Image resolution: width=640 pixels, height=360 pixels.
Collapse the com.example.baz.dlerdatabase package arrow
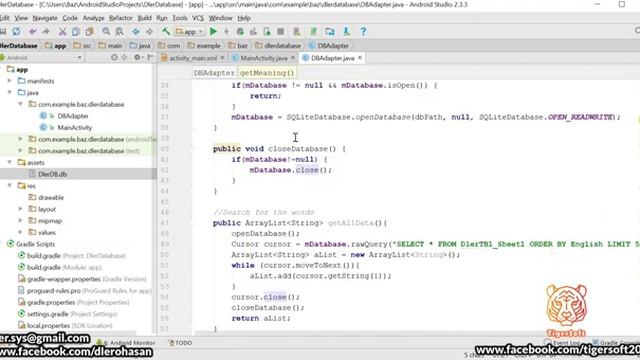[x=20, y=104]
